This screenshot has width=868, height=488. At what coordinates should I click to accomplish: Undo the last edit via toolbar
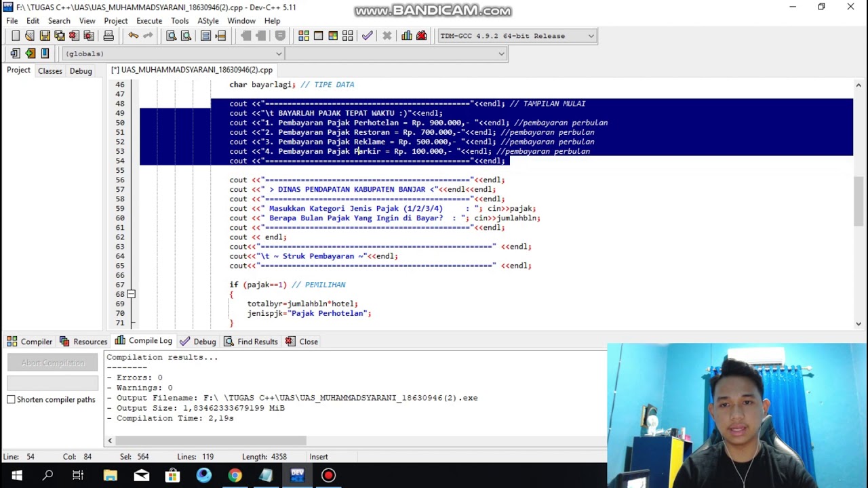pos(133,36)
